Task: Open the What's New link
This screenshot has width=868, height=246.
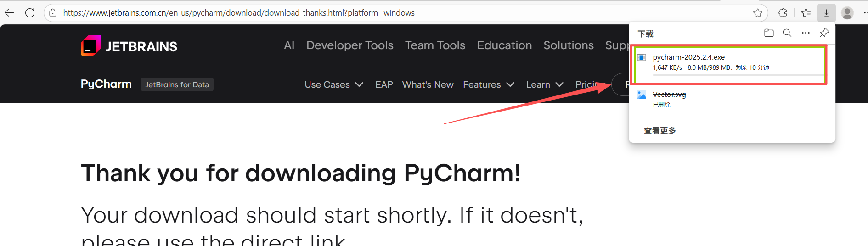Action: tap(428, 84)
